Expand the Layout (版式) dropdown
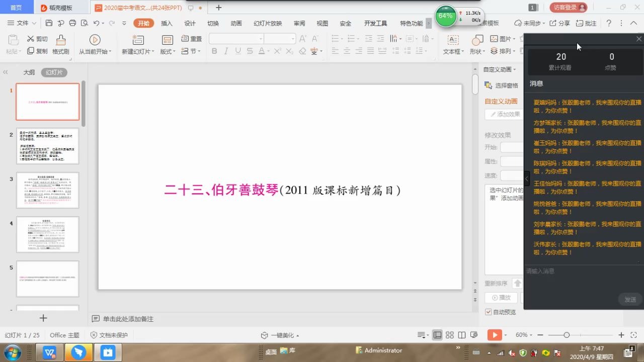This screenshot has height=362, width=644. (168, 51)
